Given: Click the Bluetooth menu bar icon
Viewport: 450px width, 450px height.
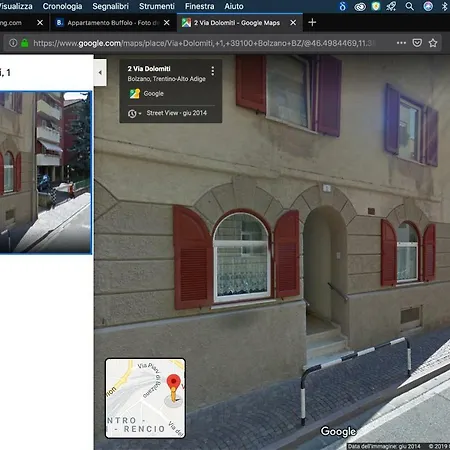Looking at the screenshot, I should click(x=444, y=6).
